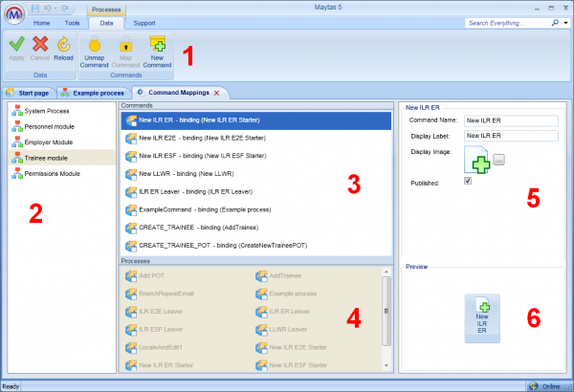
Task: Open the Maytas application menu orb
Action: [x=16, y=12]
